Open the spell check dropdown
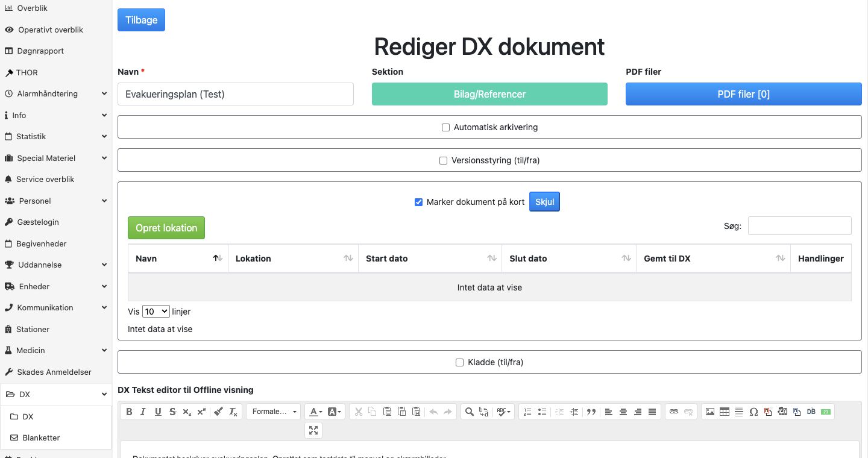This screenshot has width=868, height=458. tap(504, 412)
